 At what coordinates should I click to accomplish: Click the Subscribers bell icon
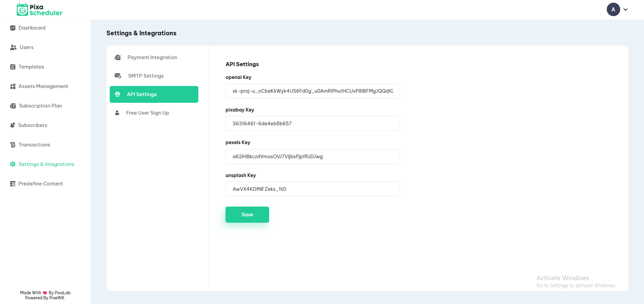tap(13, 125)
